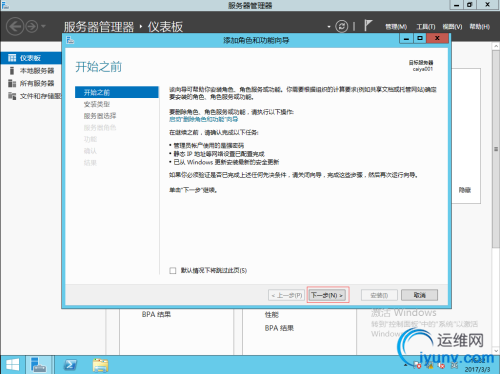500x374 pixels.
Task: Click the forward arrow in Server Manager
Action: [x=32, y=26]
